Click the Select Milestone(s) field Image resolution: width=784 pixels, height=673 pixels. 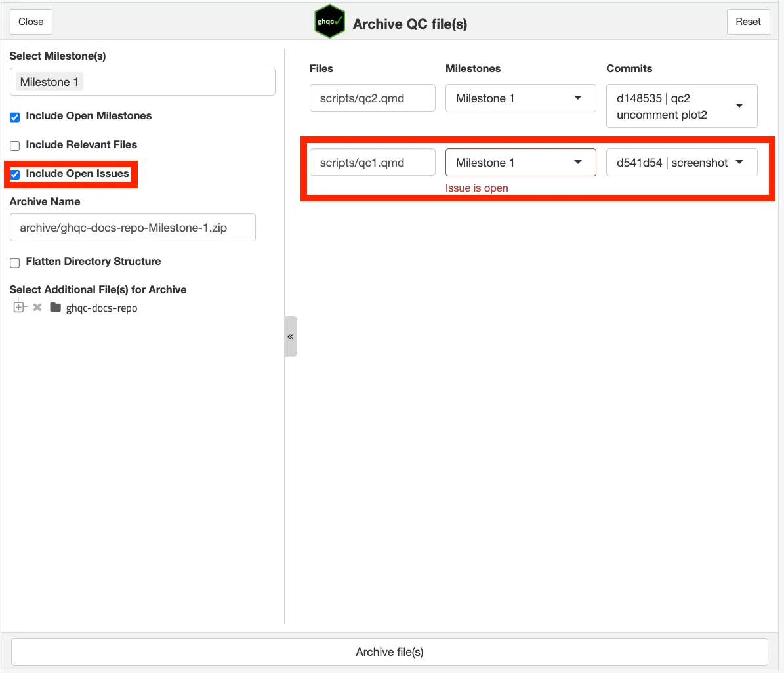[x=142, y=82]
